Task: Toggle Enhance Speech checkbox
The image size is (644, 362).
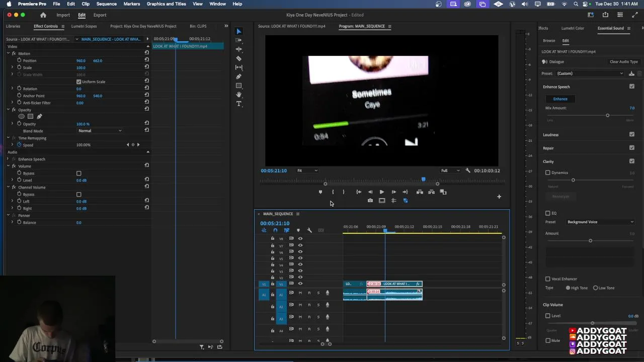Action: click(632, 86)
